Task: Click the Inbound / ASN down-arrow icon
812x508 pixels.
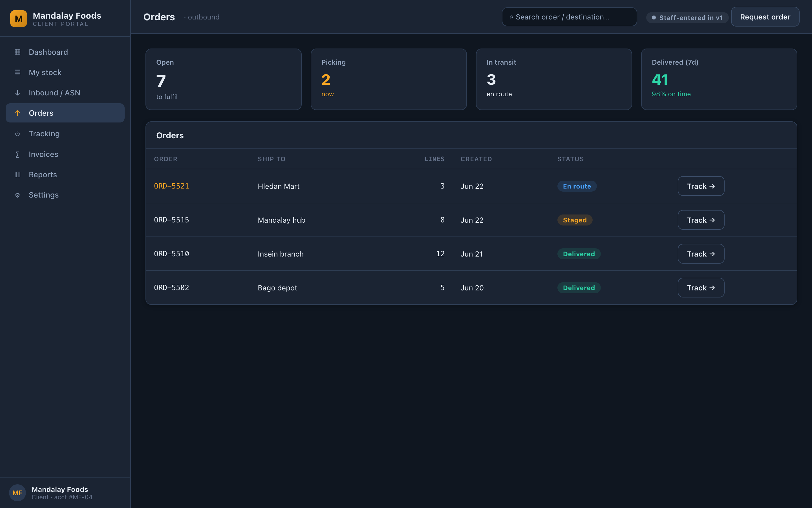Action: [x=17, y=93]
